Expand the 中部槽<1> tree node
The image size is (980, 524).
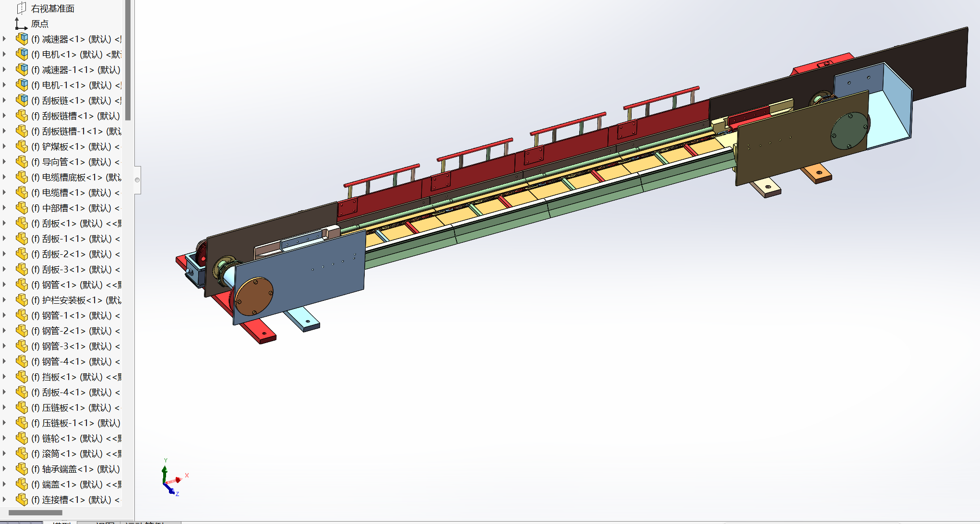(5, 208)
